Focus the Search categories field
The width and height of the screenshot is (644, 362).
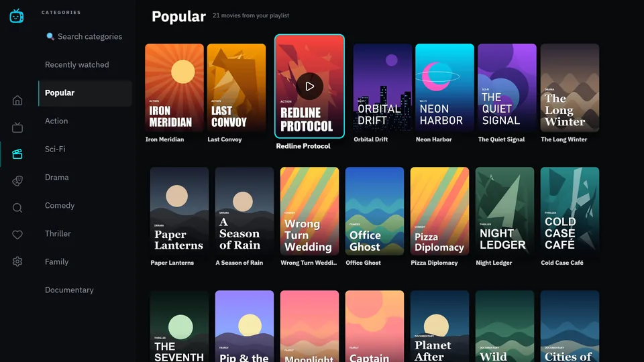85,36
